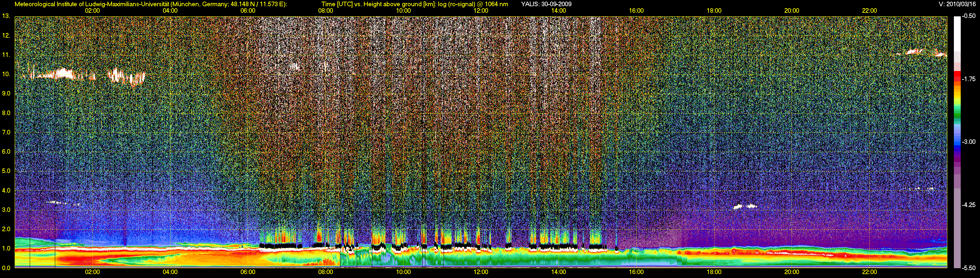This screenshot has height=278, width=980.
Task: Click the -3.00 color scale value
Action: 969,142
